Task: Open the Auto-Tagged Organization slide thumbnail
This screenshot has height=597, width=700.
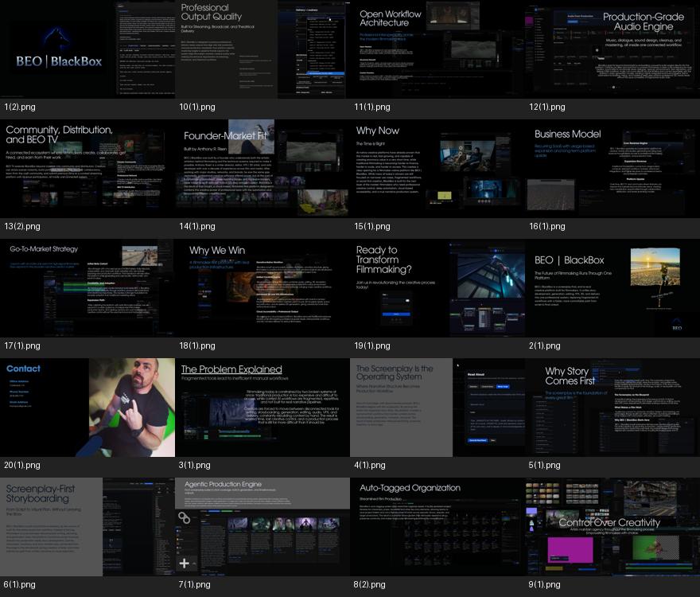Action: [x=437, y=526]
